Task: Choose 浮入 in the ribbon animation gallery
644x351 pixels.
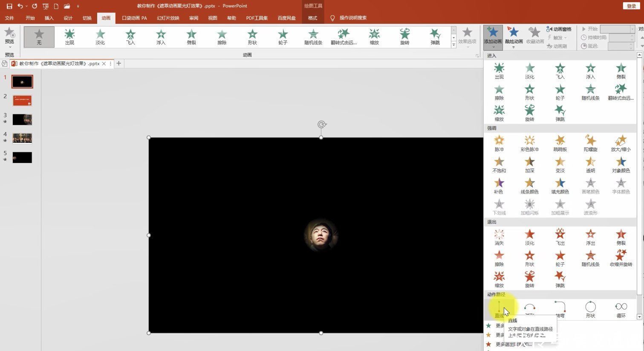Action: (x=161, y=37)
